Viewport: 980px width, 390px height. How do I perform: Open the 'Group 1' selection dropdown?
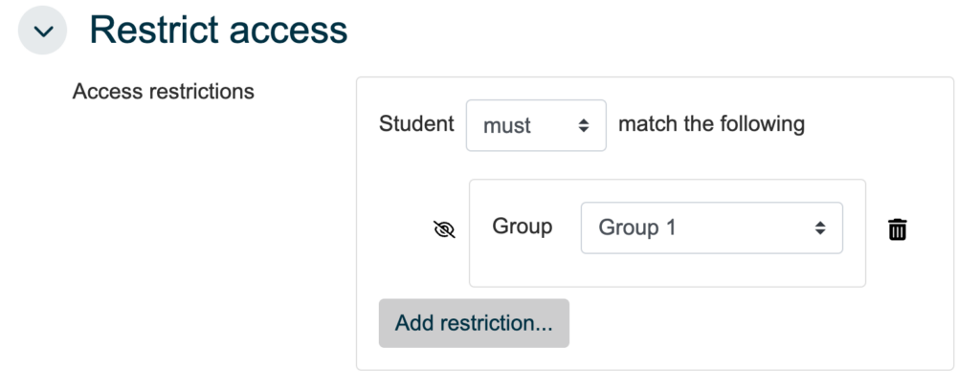point(711,227)
